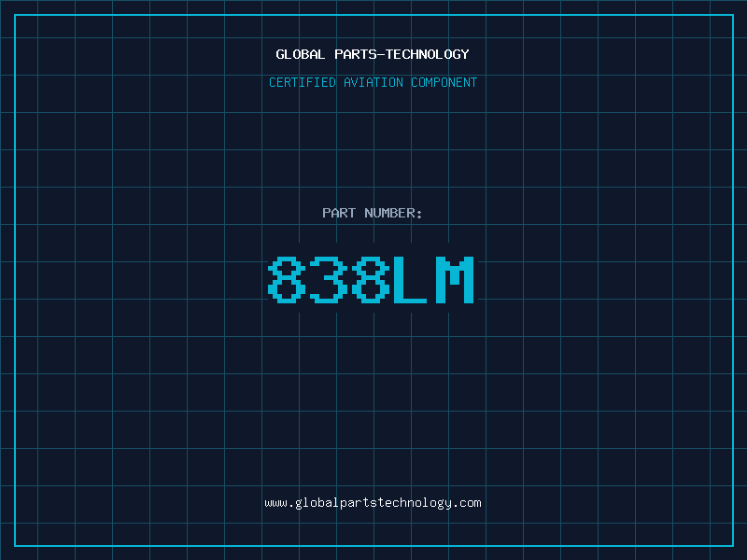The width and height of the screenshot is (747, 560).
Task: Click the letter M in the part number
Action: (x=455, y=279)
